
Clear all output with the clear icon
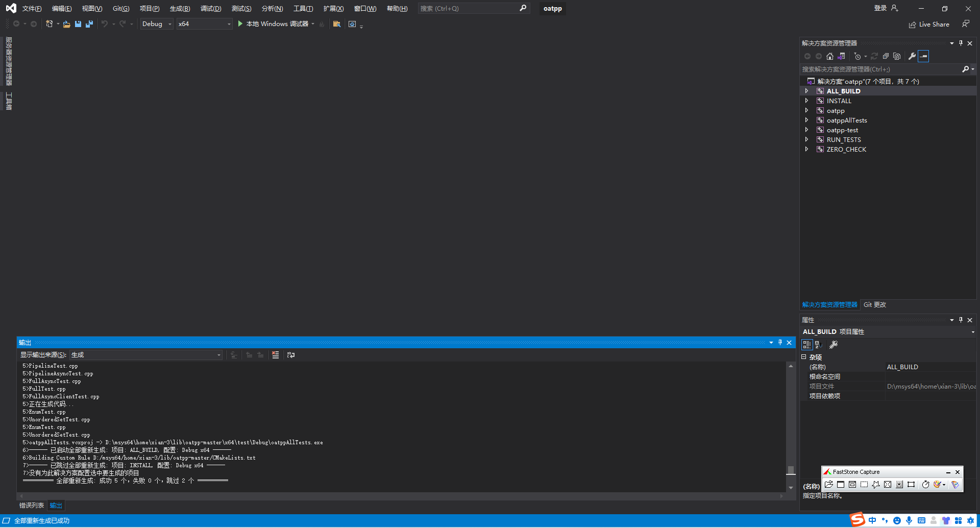click(275, 355)
